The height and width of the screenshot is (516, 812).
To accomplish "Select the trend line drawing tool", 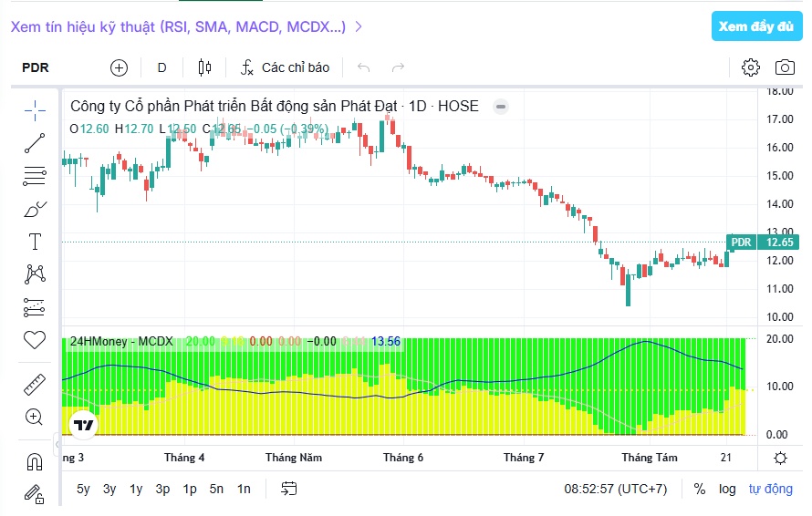I will 35,143.
